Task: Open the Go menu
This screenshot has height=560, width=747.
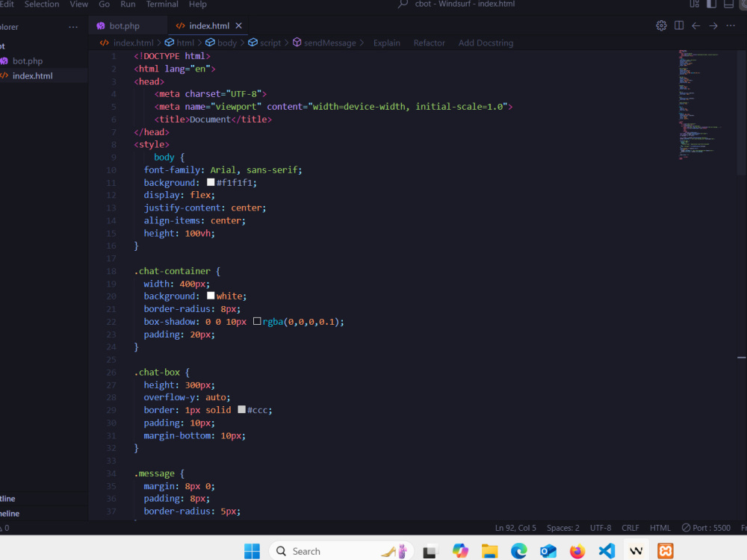Action: point(105,4)
